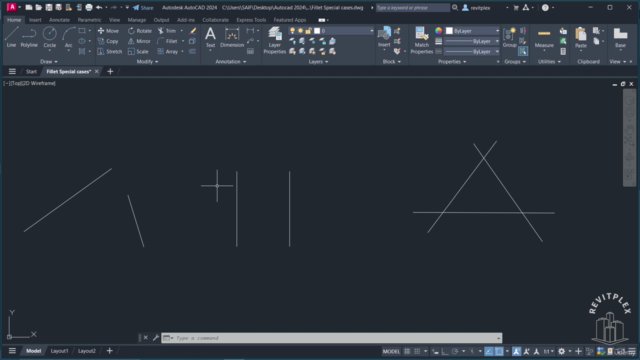This screenshot has width=640, height=360.
Task: Open Layer Properties manager
Action: pos(274,40)
